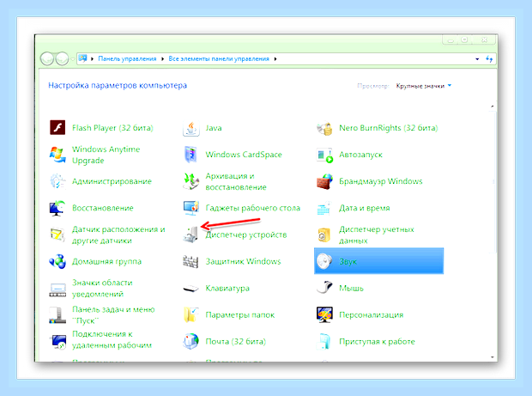
Task: Open Windows Anytime Upgrade icon
Action: [x=57, y=155]
